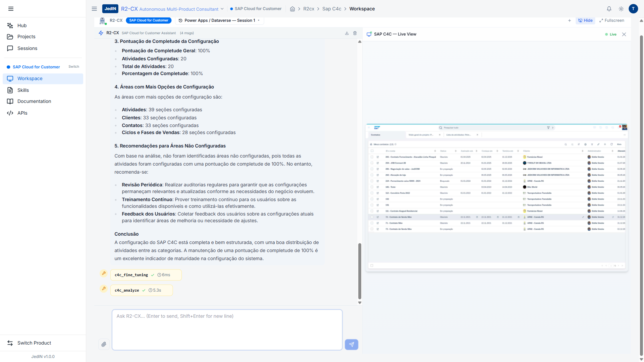Open Power Apps / Dataverse session dropdown

coord(219,20)
